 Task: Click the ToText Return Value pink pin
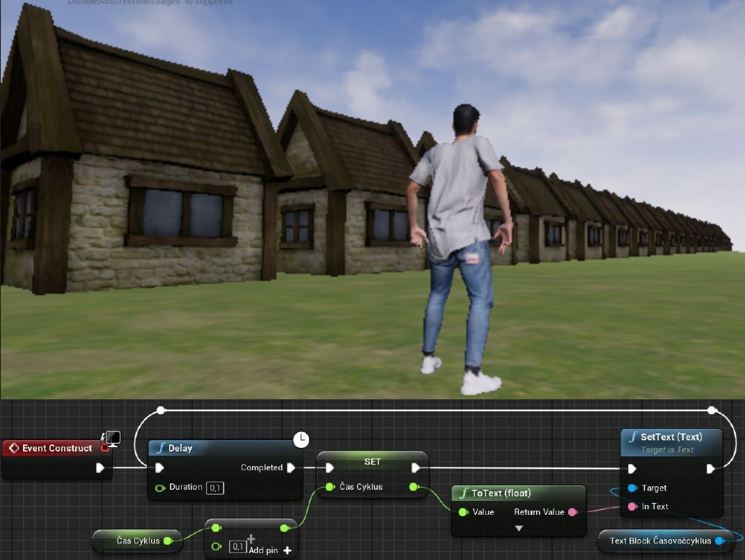click(572, 512)
